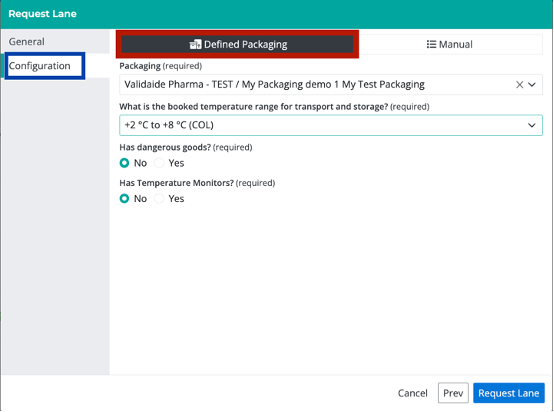Switch to the Manual packaging mode
The width and height of the screenshot is (554, 412).
coord(449,45)
